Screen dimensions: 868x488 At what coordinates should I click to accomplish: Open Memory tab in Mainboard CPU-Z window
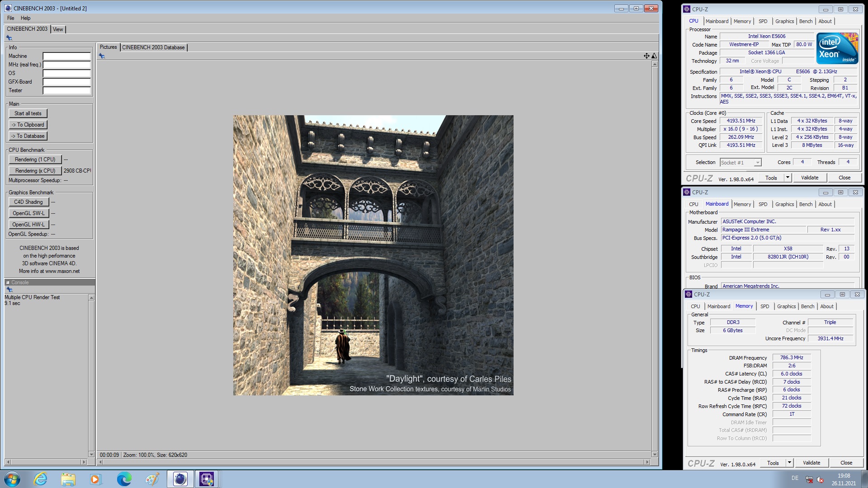click(742, 204)
